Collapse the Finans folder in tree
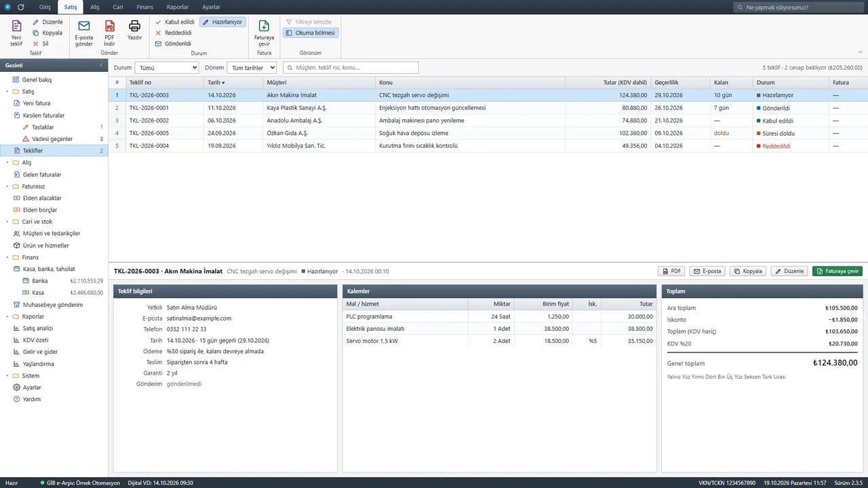 coord(7,258)
